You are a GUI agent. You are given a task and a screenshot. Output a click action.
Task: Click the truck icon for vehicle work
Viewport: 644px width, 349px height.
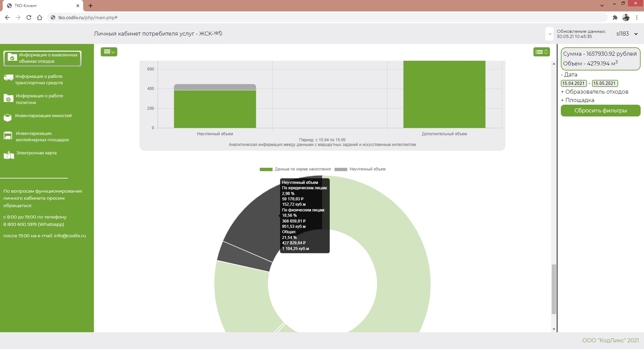point(8,78)
